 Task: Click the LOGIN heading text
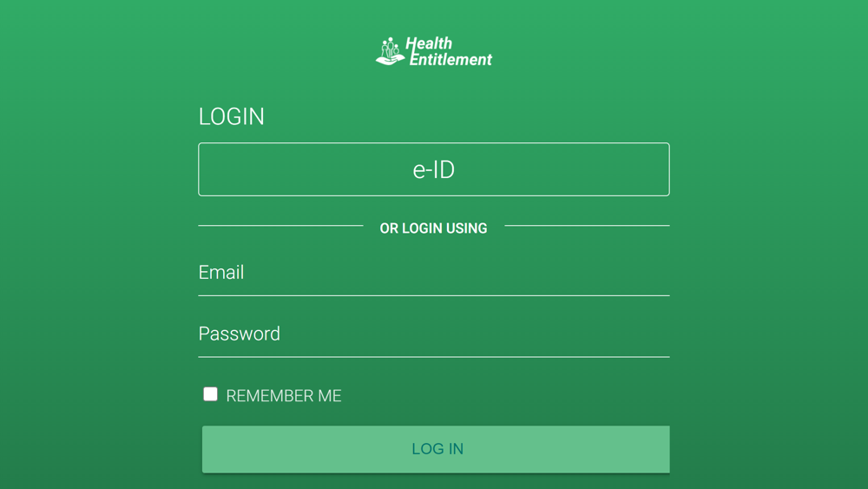tap(232, 117)
